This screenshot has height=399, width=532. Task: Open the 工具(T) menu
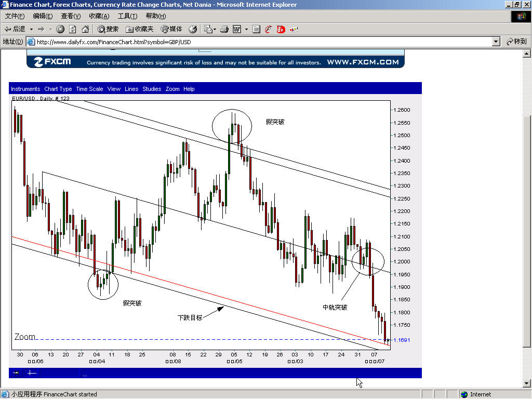point(128,16)
